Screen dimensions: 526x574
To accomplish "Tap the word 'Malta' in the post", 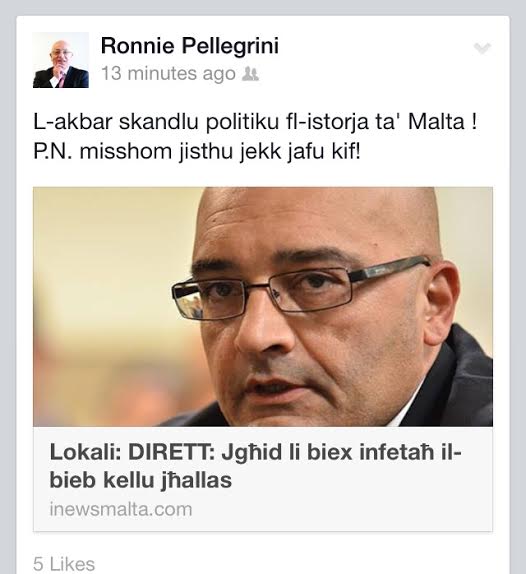I will (x=436, y=121).
